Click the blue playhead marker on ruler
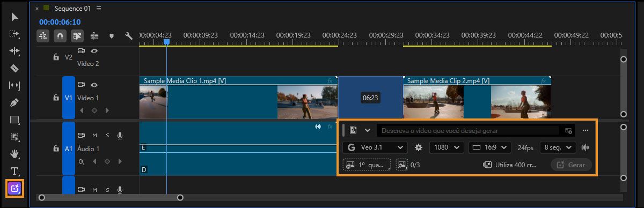Viewport: 644px width, 208px height. [x=166, y=41]
